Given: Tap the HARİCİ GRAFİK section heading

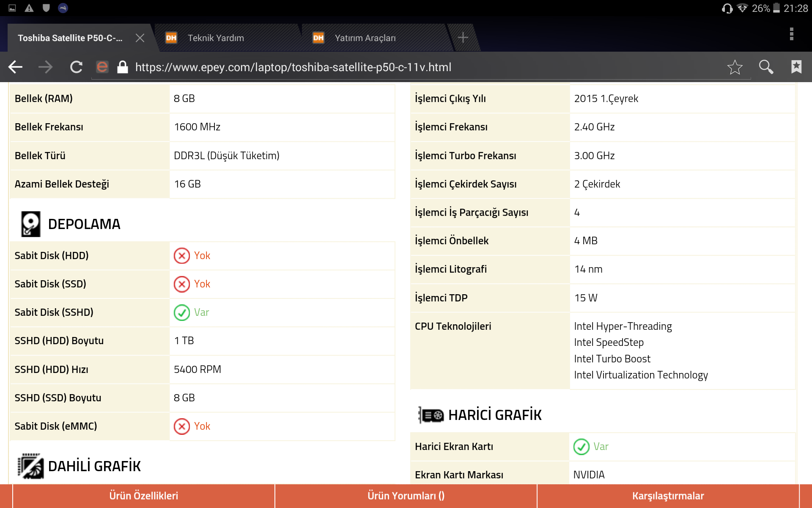Looking at the screenshot, I should (x=495, y=415).
